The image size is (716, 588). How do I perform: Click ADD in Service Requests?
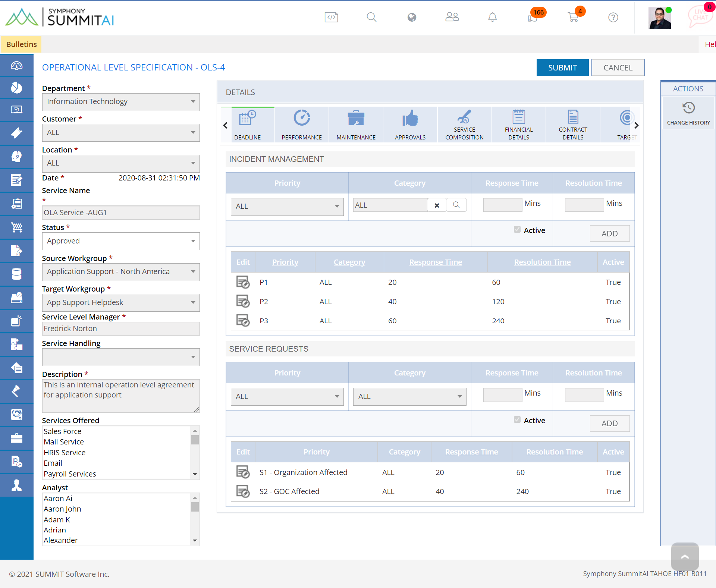pyautogui.click(x=609, y=423)
